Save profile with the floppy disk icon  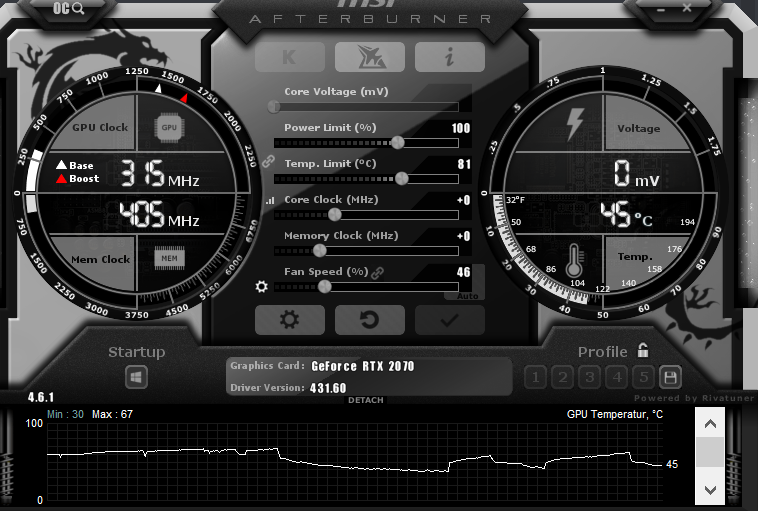pos(670,377)
